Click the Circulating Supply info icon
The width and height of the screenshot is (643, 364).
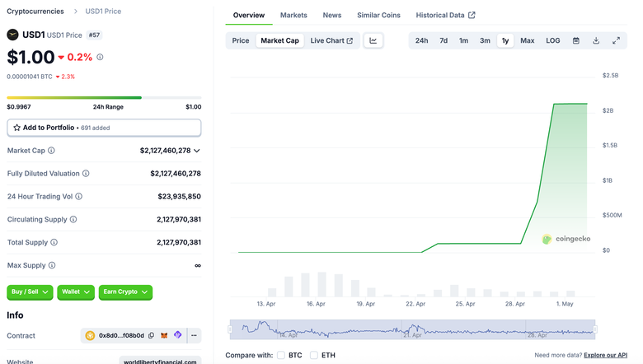tap(73, 219)
